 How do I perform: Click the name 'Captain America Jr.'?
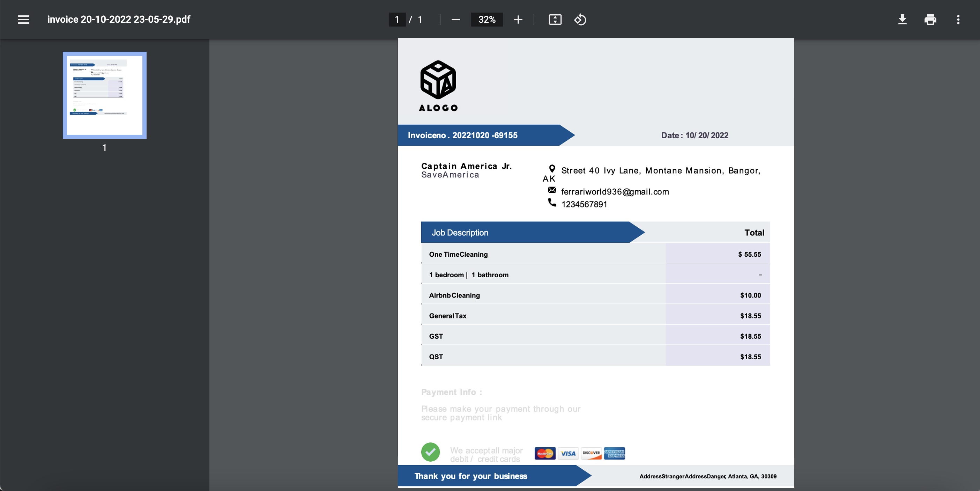click(466, 166)
